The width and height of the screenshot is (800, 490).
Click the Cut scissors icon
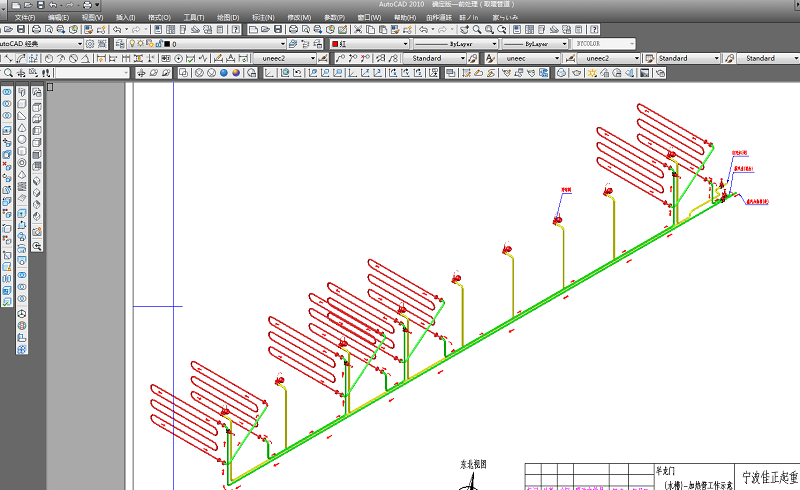[357, 30]
